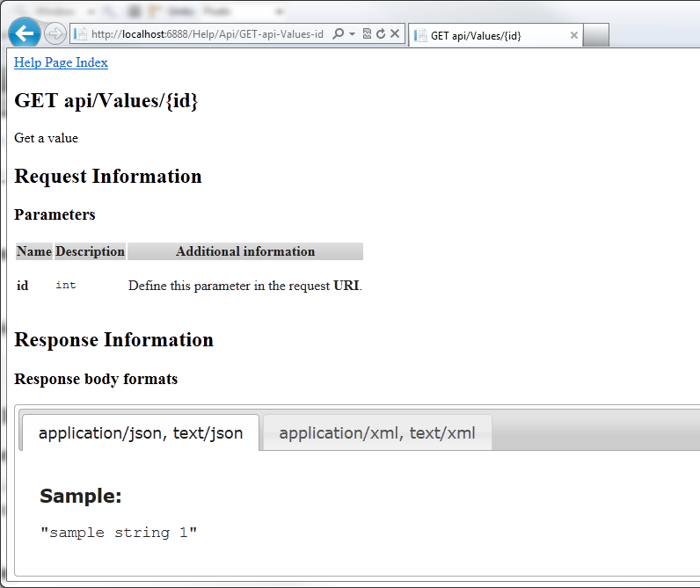The image size is (700, 588).
Task: Click the "Get a value" description text
Action: tap(46, 138)
